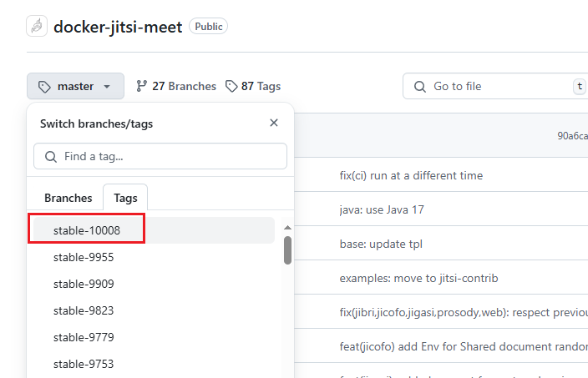Viewport: 588px width, 378px height.
Task: Select the stable-9909 tag
Action: click(x=154, y=284)
